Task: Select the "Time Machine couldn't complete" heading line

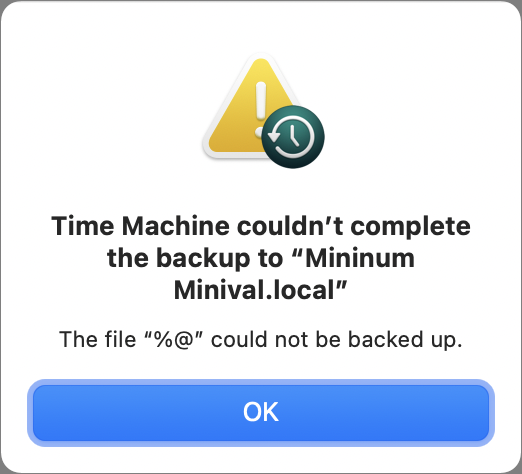Action: 261,227
